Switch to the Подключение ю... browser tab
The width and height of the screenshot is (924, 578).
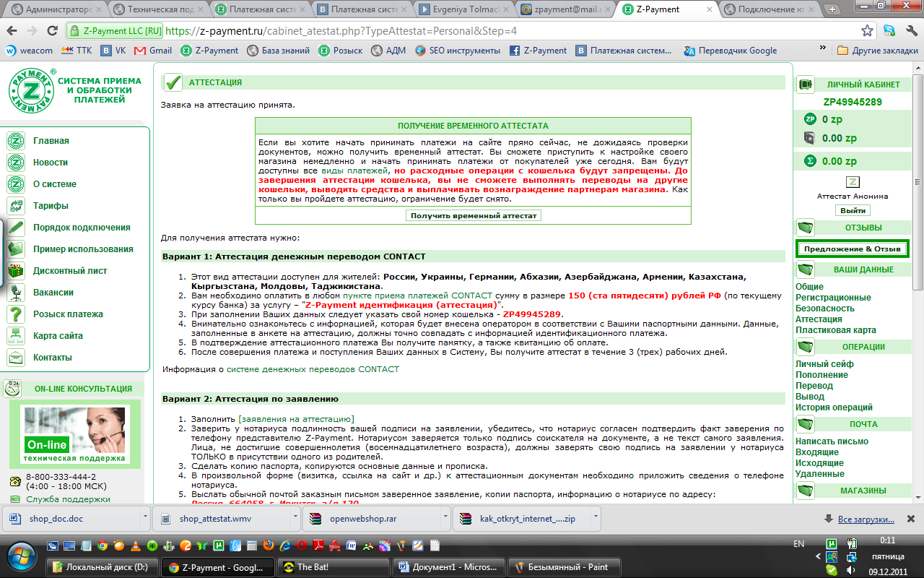click(x=770, y=10)
